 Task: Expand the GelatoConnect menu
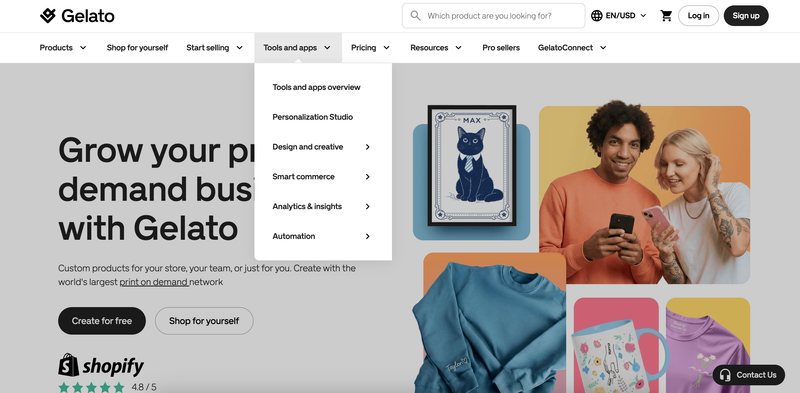click(x=572, y=47)
